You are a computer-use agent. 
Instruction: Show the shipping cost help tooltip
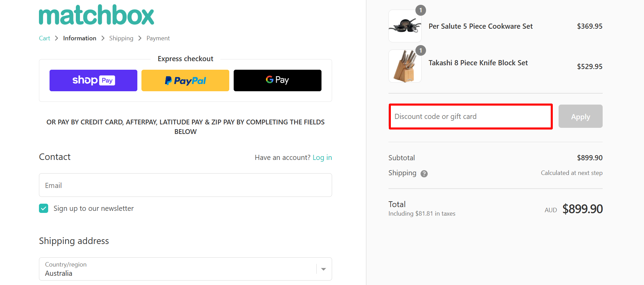pos(424,174)
